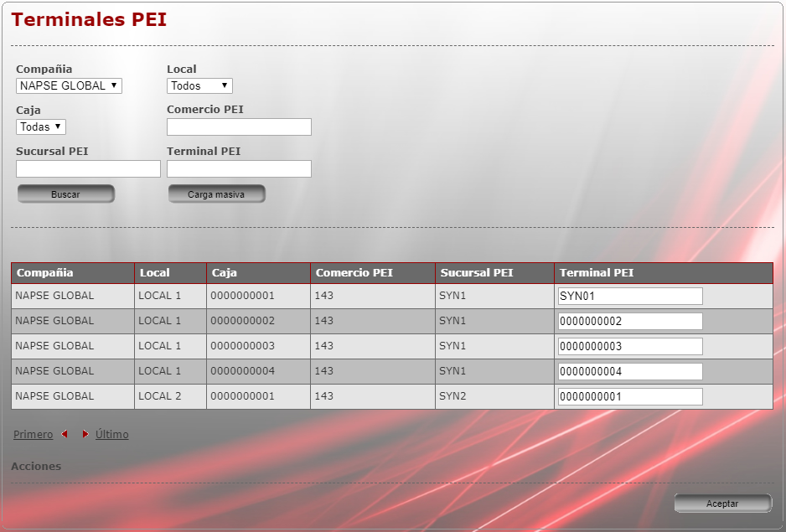Screen dimensions: 786x532
Task: Click the 143 comercio cell in LOCAL 2 row
Action: point(373,396)
